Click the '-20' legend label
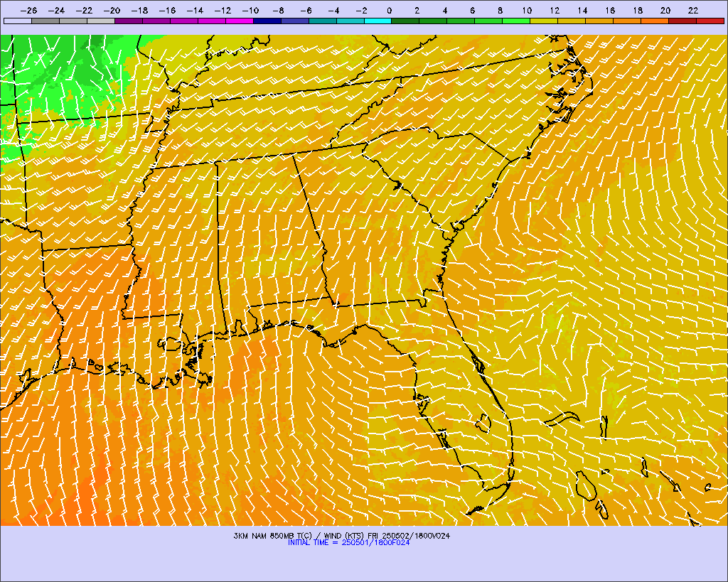Viewport: 728px width, 582px height. click(x=112, y=10)
